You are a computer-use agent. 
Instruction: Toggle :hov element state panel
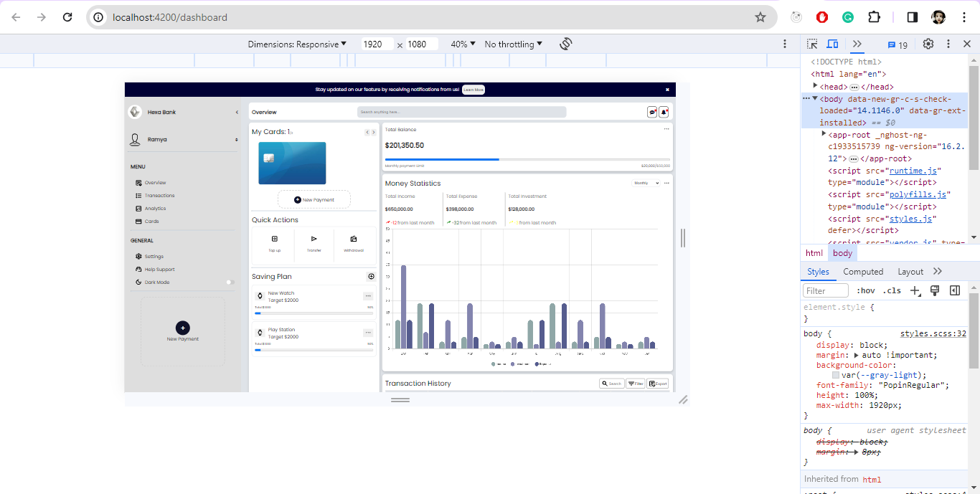point(867,290)
